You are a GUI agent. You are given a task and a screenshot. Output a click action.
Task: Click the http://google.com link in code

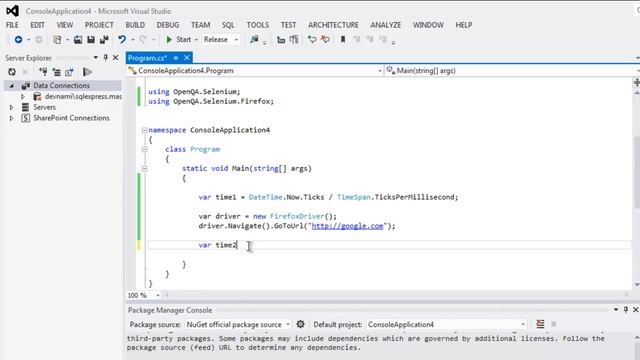[347, 226]
